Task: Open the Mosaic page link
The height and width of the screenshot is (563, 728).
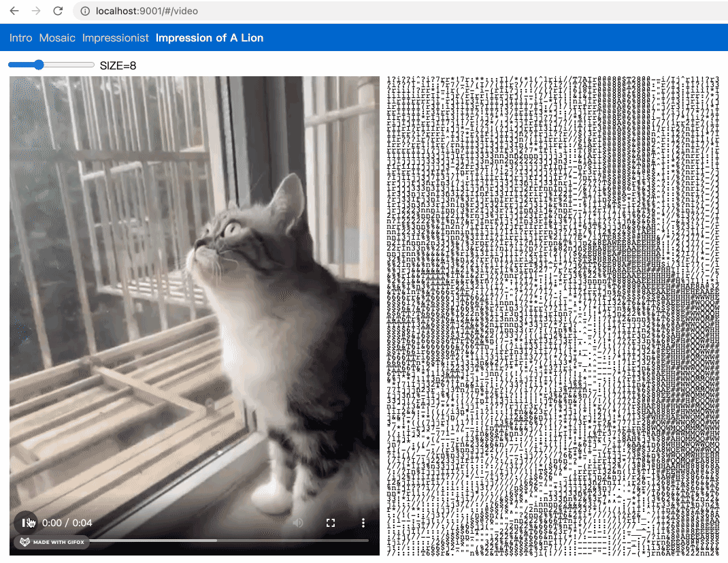Action: tap(57, 37)
